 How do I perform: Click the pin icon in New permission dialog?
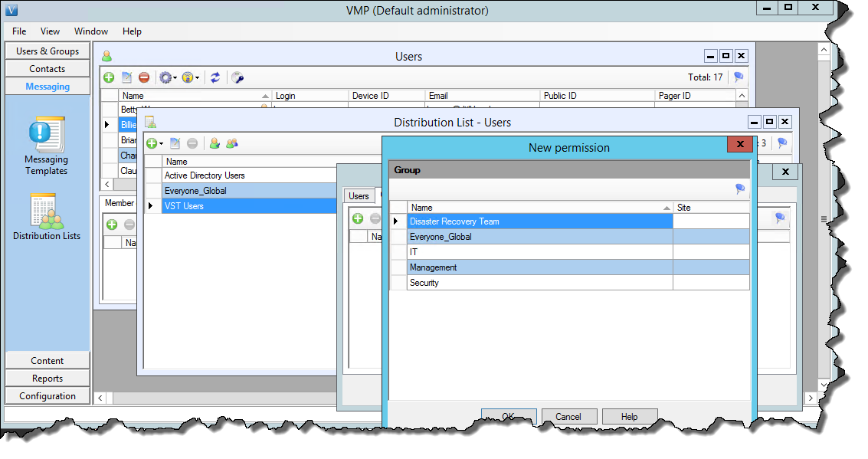(x=740, y=189)
